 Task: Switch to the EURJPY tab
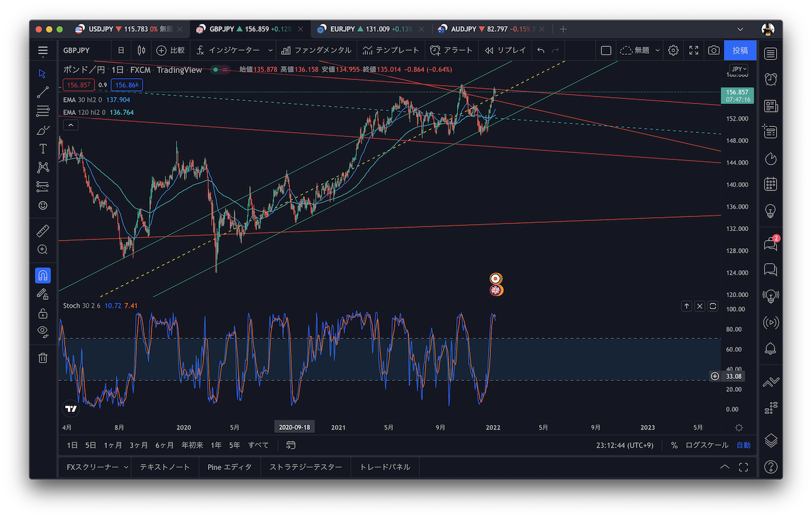[x=371, y=29]
